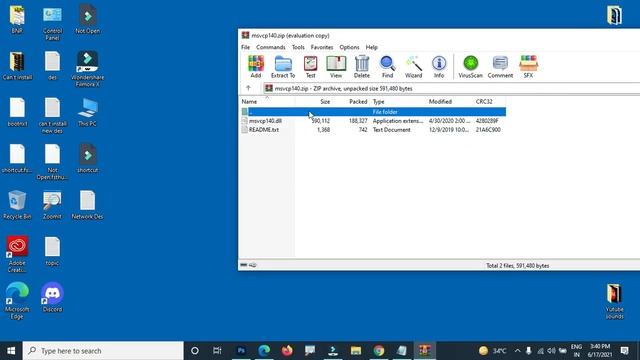Click the drive icon in WinRAR status bar

click(x=244, y=265)
